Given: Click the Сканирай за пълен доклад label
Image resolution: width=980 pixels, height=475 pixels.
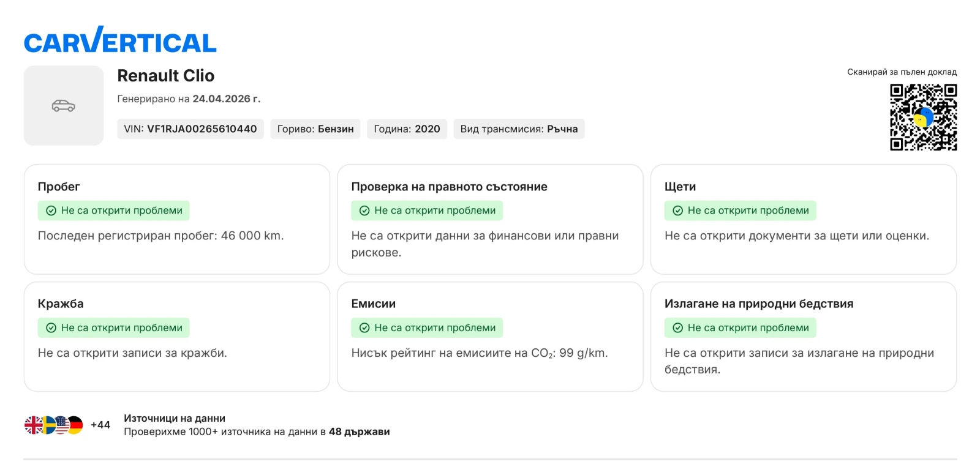Looking at the screenshot, I should (902, 72).
